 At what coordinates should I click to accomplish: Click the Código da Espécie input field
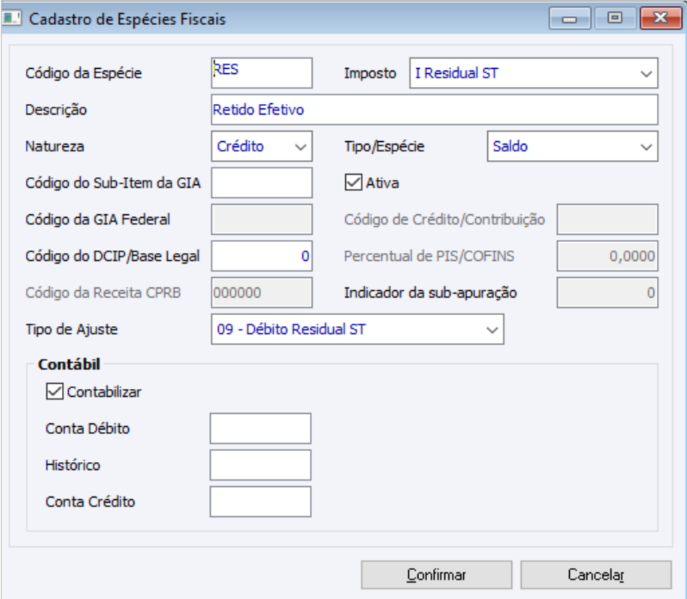pos(262,73)
